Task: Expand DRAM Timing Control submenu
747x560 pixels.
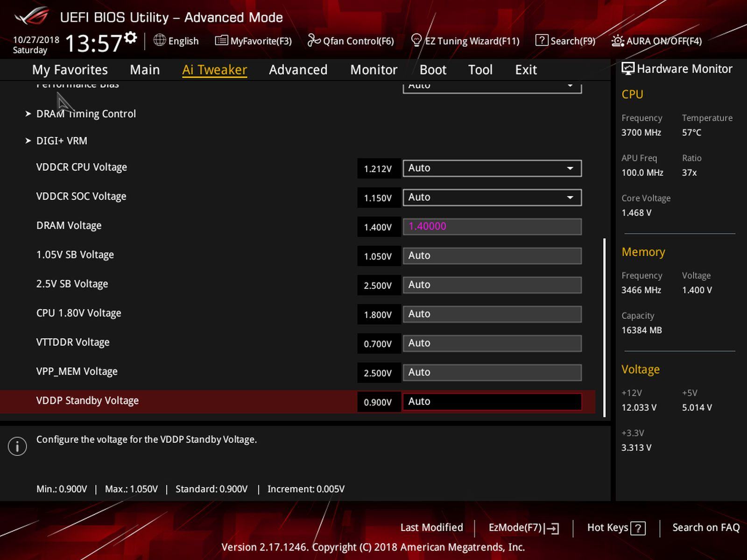Action: click(x=86, y=114)
